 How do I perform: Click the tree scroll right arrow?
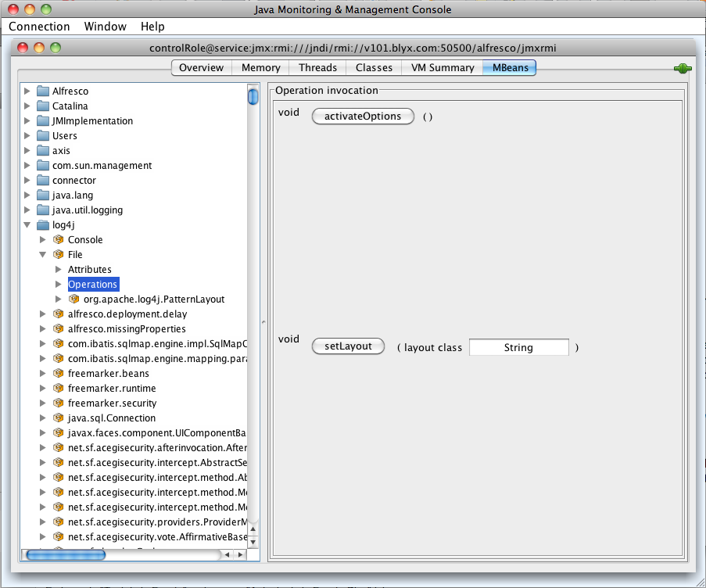pyautogui.click(x=241, y=554)
